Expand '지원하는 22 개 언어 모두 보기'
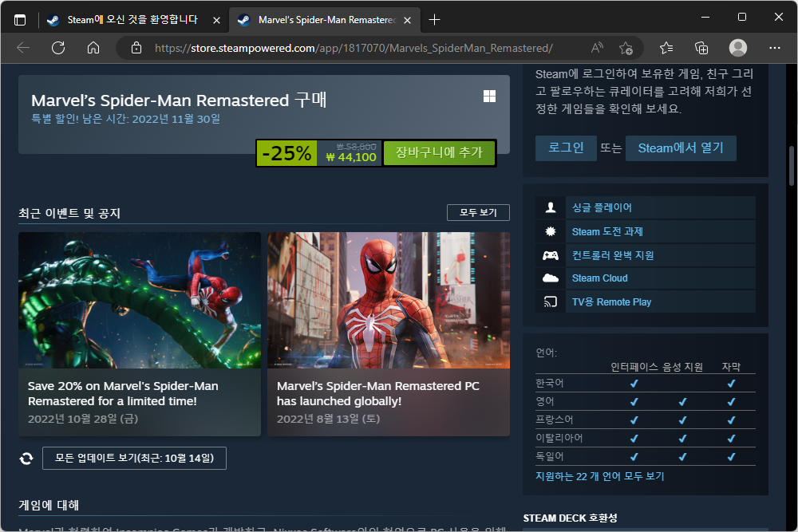Screen dimensions: 798x532 click(x=599, y=476)
